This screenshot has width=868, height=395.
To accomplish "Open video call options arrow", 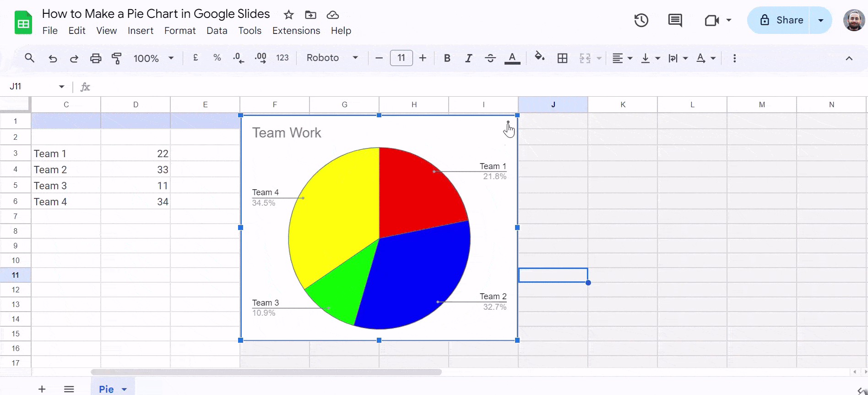I will [x=729, y=20].
